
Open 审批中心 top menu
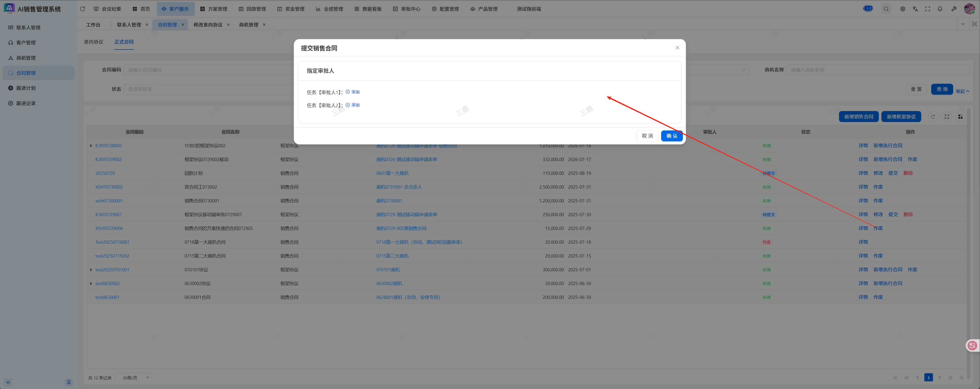coord(406,9)
